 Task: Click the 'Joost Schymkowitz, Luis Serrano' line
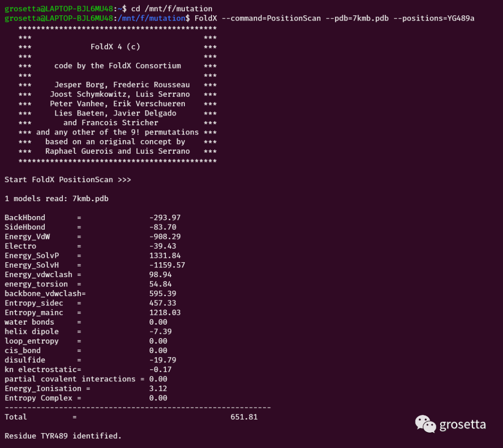[x=120, y=94]
